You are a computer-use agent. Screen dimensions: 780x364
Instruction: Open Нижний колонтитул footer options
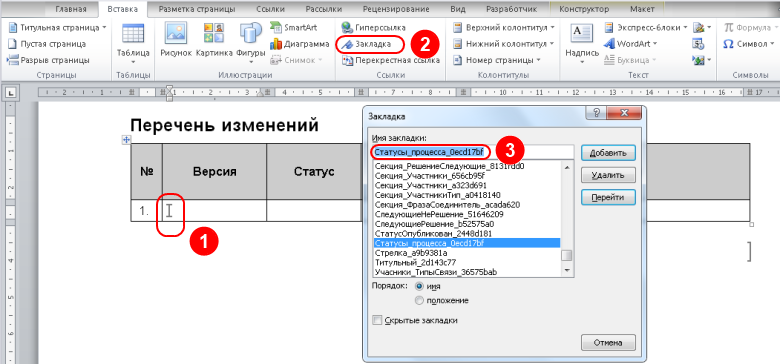pos(503,44)
